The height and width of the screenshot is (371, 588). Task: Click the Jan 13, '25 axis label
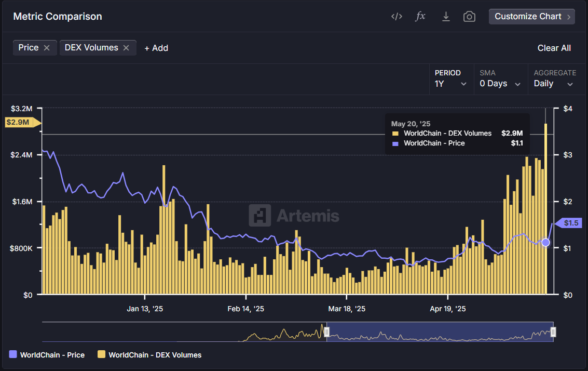(x=145, y=309)
